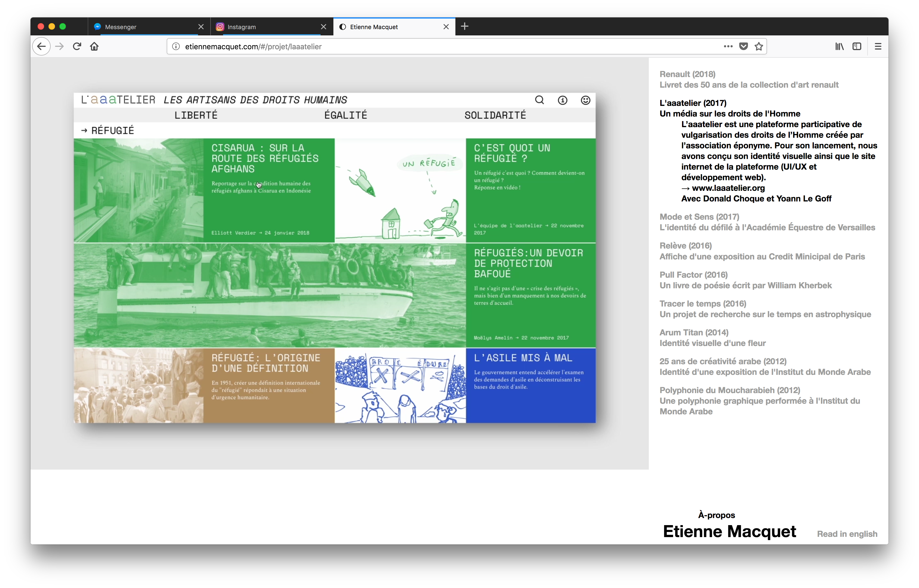This screenshot has width=919, height=588.
Task: Open a new browser tab
Action: (464, 26)
